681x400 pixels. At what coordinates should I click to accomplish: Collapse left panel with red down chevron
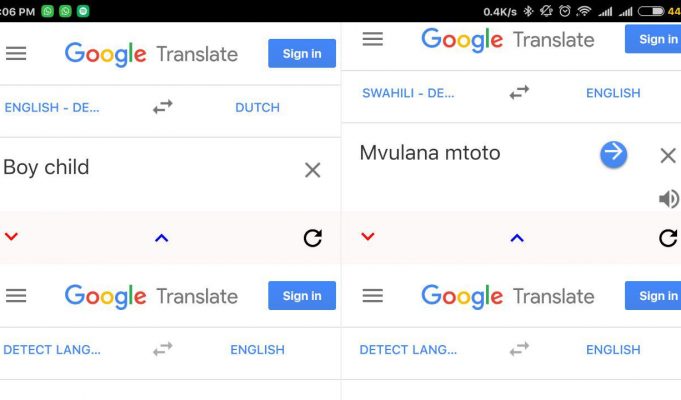point(11,236)
